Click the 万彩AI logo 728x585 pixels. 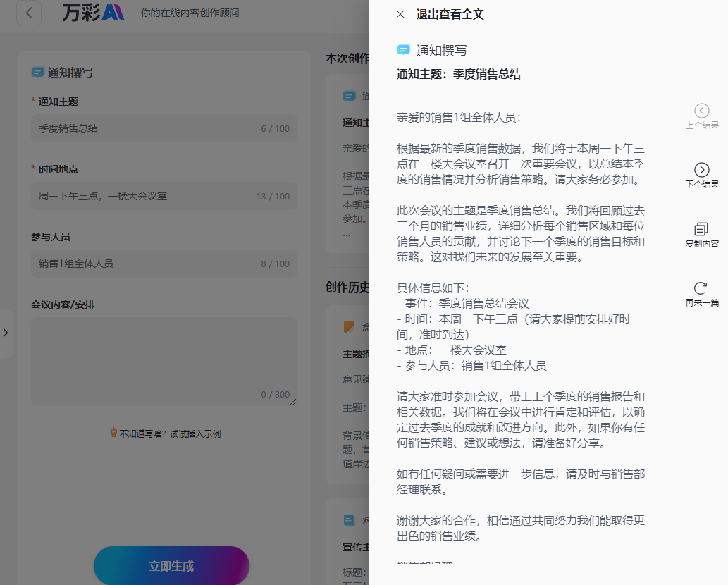coord(92,12)
